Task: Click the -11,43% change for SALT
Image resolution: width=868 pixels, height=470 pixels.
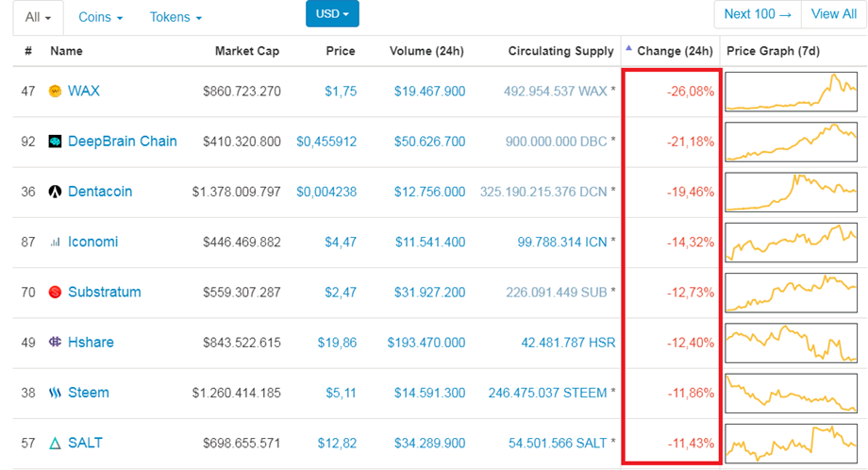Action: [x=691, y=444]
